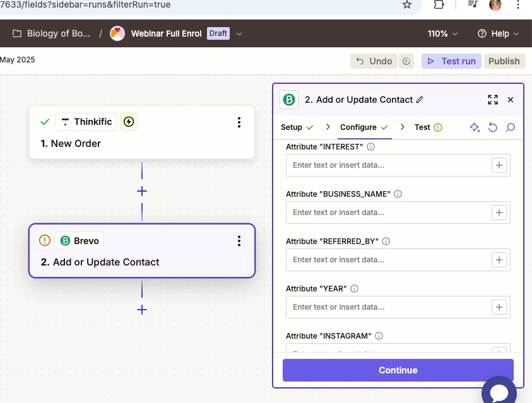Expand the step panel to fullscreen
This screenshot has width=532, height=403.
[x=493, y=100]
